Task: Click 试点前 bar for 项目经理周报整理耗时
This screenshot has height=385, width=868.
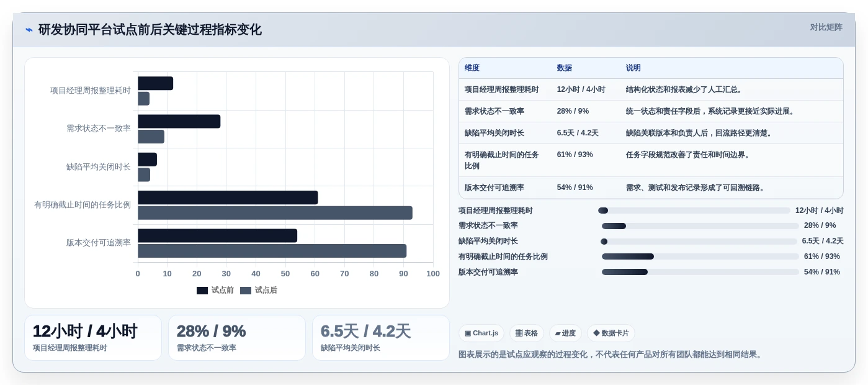Action: [156, 83]
